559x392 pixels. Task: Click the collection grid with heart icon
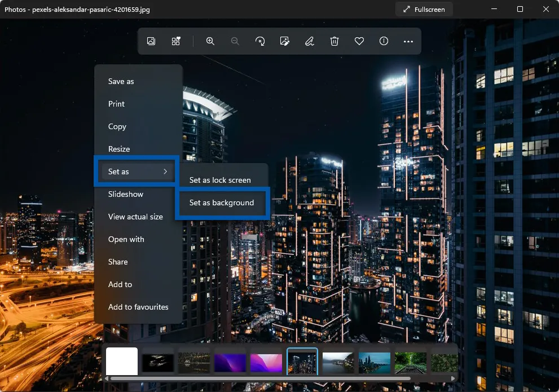click(176, 41)
